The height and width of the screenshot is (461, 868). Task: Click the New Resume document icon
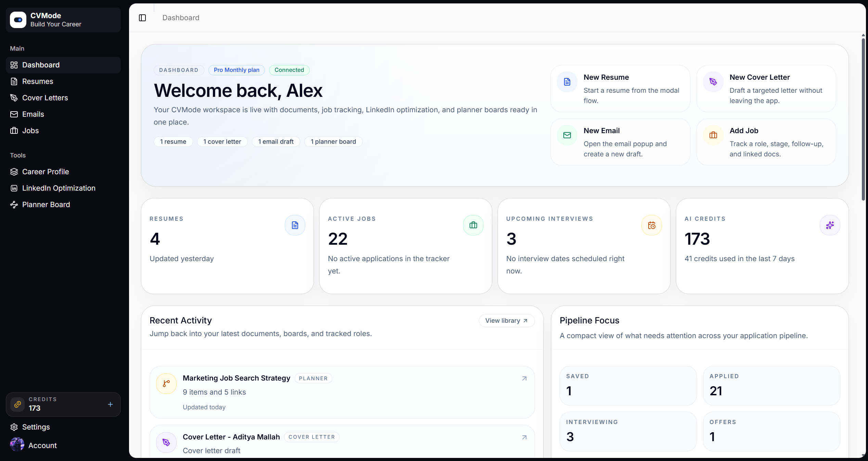tap(567, 81)
